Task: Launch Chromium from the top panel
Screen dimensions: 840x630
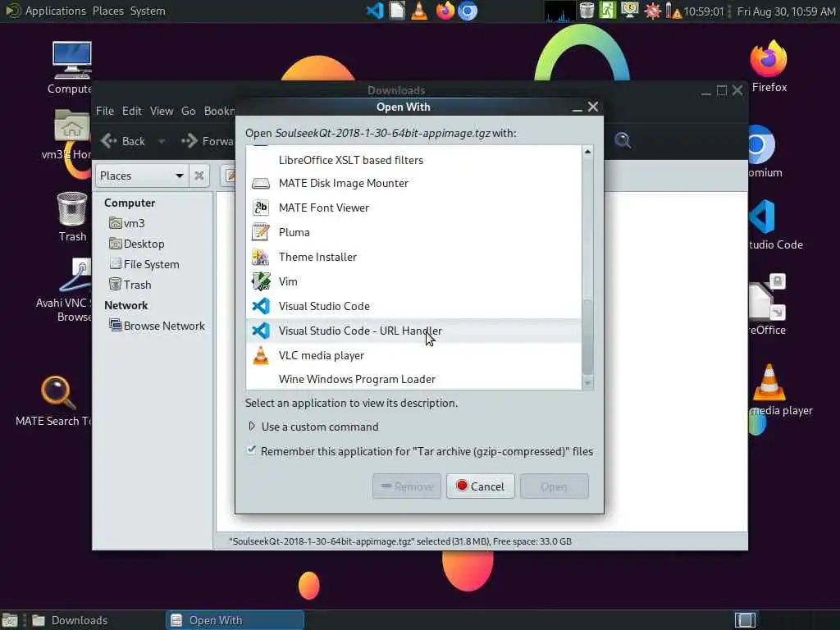Action: [x=468, y=11]
